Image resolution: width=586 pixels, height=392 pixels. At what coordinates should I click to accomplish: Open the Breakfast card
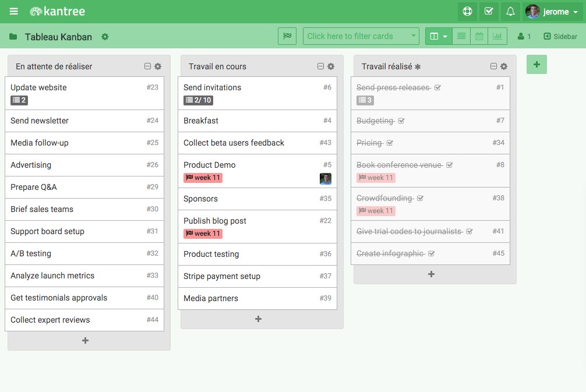257,121
